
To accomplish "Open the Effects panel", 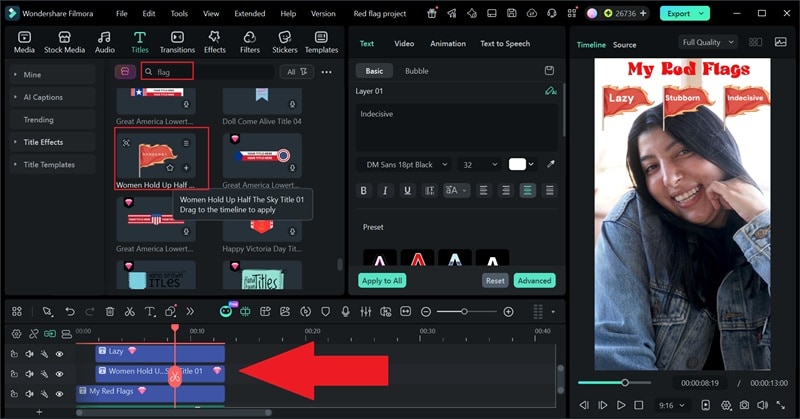I will pyautogui.click(x=215, y=42).
